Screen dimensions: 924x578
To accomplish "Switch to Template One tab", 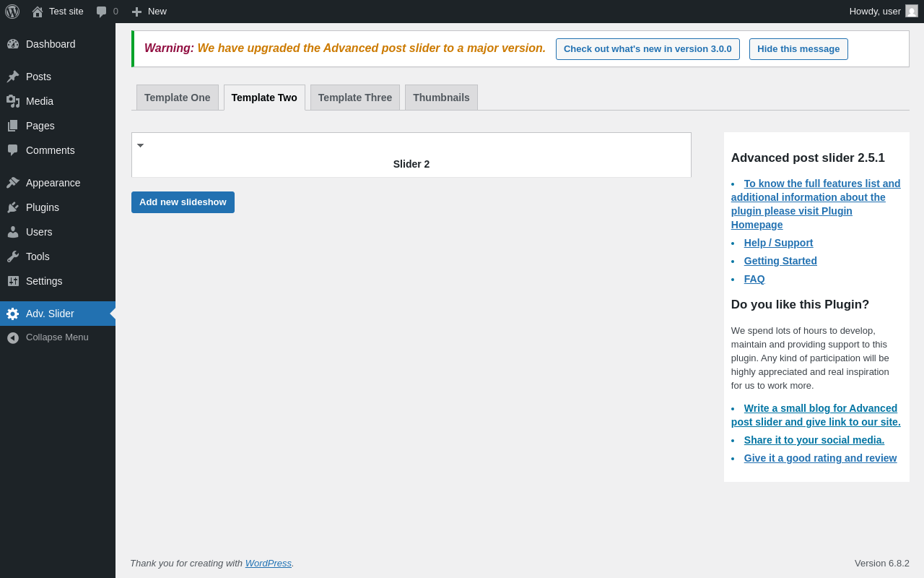I will [x=178, y=98].
